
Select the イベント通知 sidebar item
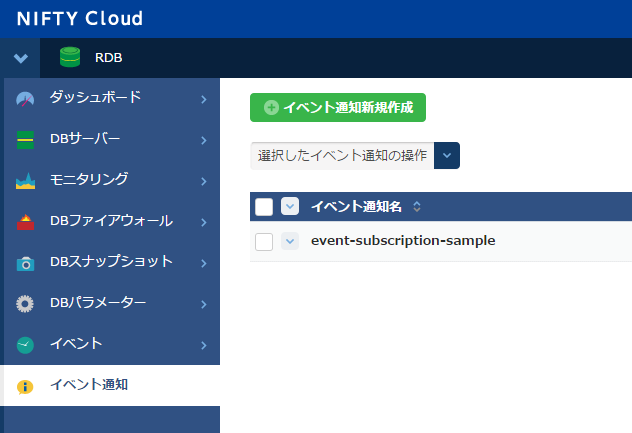click(x=110, y=385)
